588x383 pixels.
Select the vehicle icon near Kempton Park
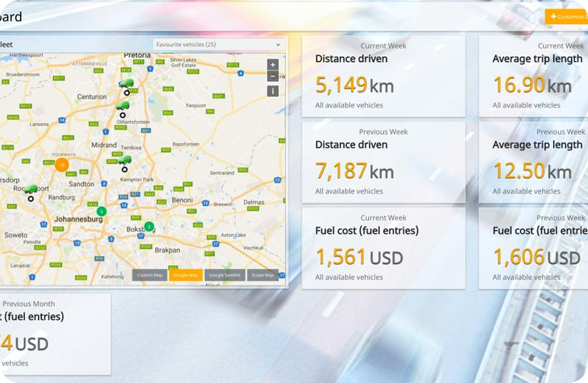[124, 161]
